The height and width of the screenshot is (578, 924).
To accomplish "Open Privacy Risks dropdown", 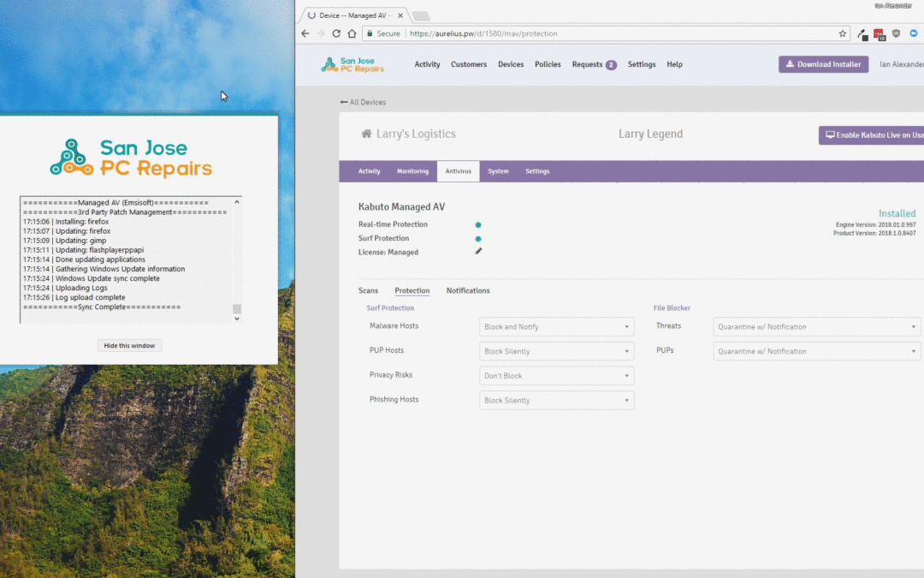I will tap(556, 376).
